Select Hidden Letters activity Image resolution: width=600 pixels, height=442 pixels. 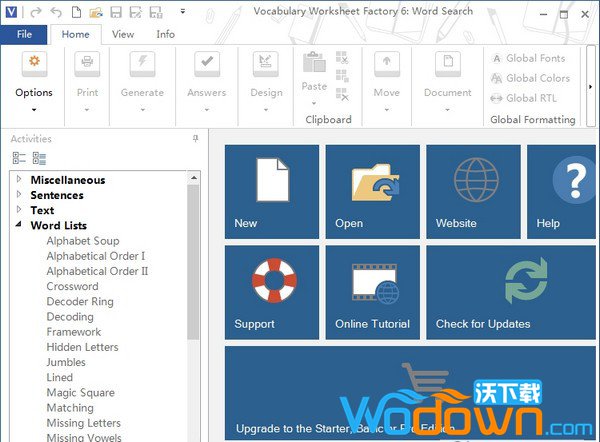82,347
